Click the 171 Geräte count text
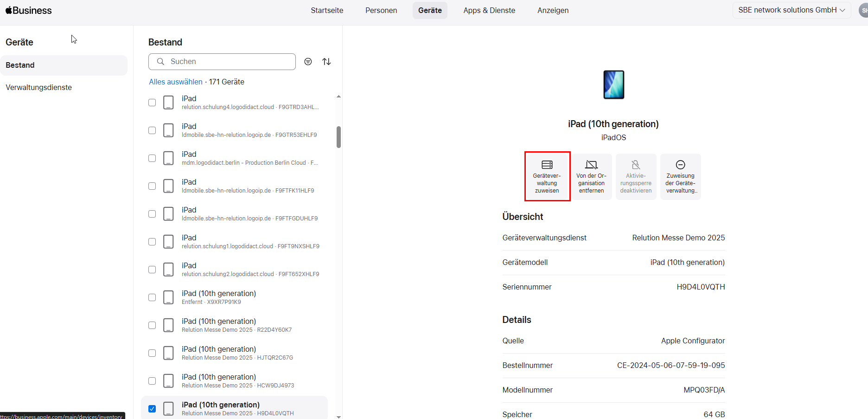The width and height of the screenshot is (868, 419). (226, 82)
